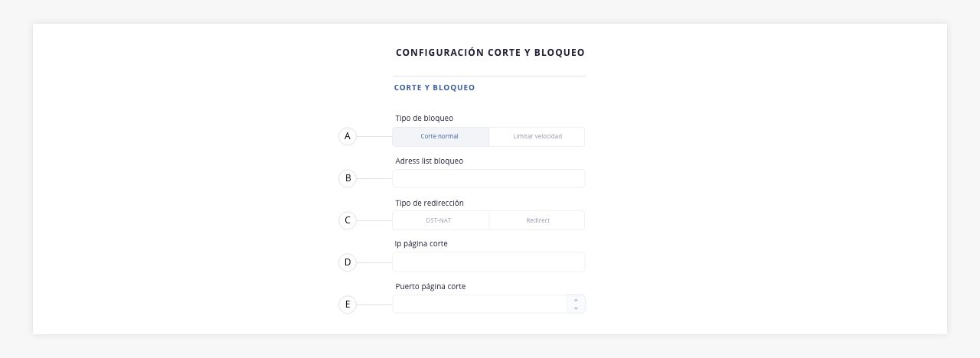Click the circled A marker
Image resolution: width=980 pixels, height=358 pixels.
(348, 136)
